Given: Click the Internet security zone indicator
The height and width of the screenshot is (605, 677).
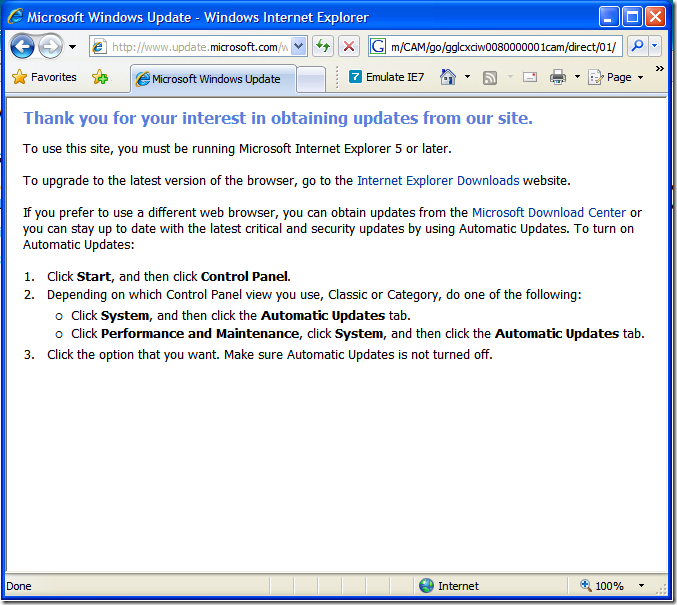Looking at the screenshot, I should (449, 586).
